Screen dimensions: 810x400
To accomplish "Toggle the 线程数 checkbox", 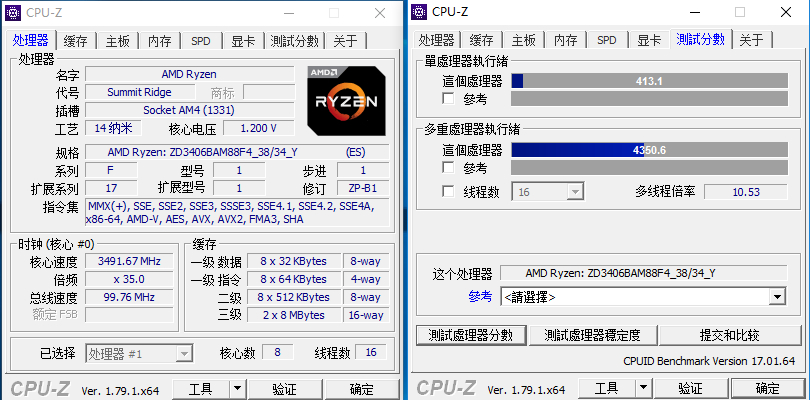I will click(x=448, y=192).
